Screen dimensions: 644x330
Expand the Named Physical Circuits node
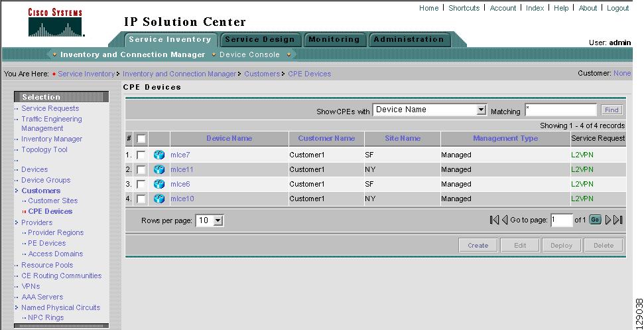[17, 307]
